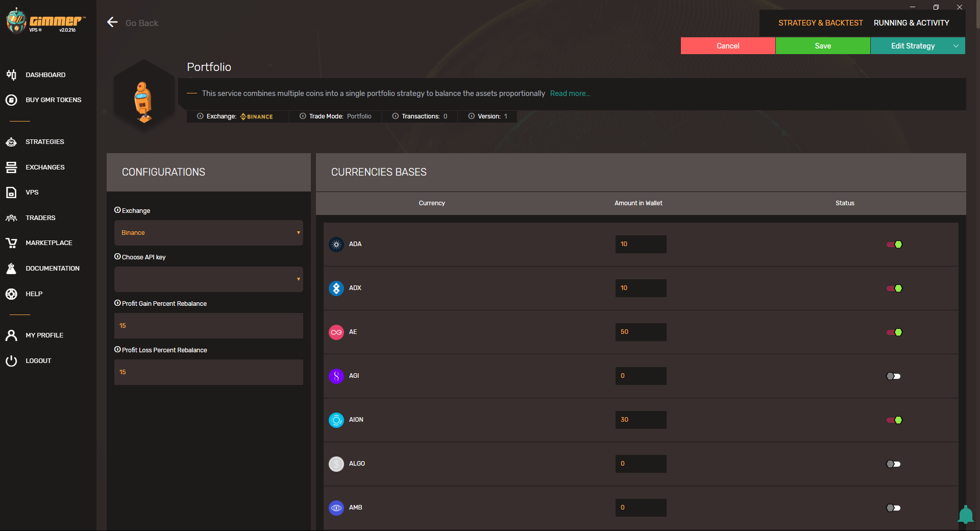This screenshot has height=531, width=980.
Task: Click the back arrow icon
Action: tap(112, 22)
